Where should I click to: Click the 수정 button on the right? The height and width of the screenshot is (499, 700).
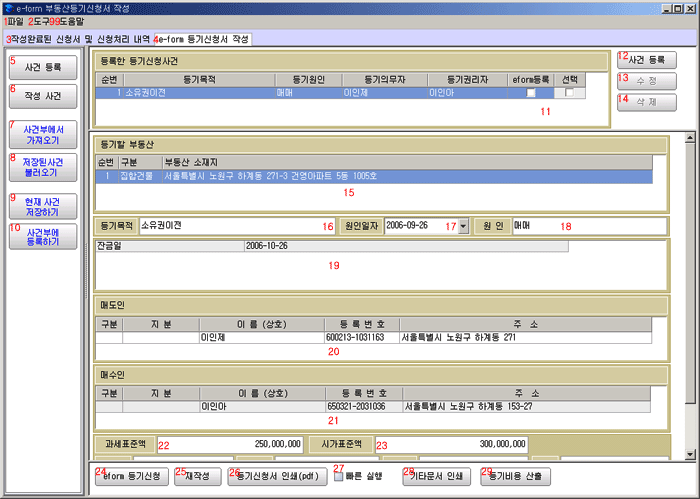click(x=646, y=81)
